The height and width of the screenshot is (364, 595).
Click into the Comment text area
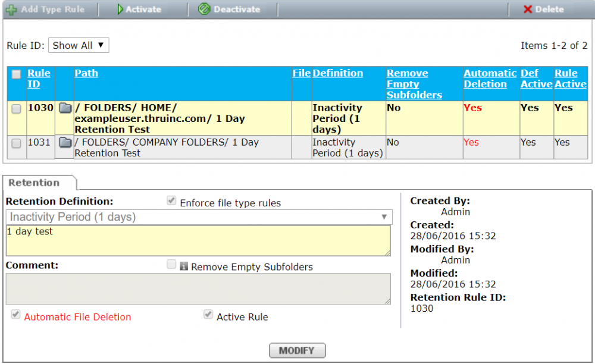[198, 289]
